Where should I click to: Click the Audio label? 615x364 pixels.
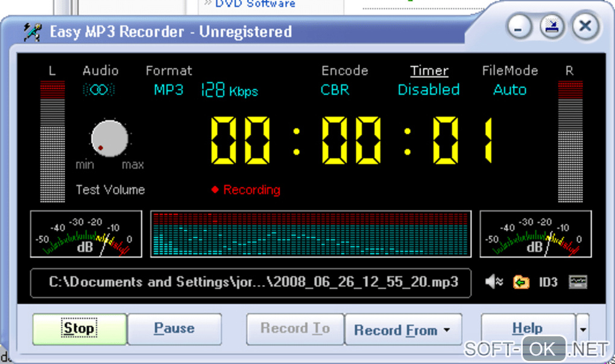(x=101, y=71)
